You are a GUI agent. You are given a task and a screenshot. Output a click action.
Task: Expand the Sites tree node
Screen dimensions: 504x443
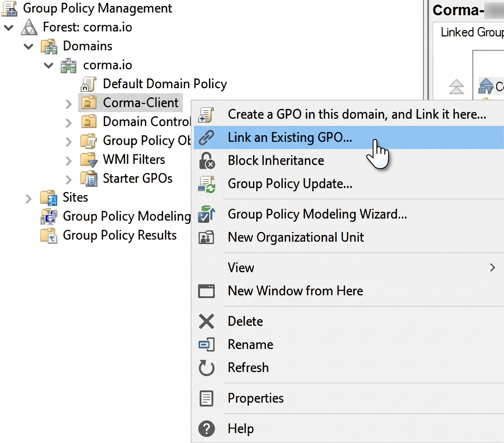click(x=29, y=199)
